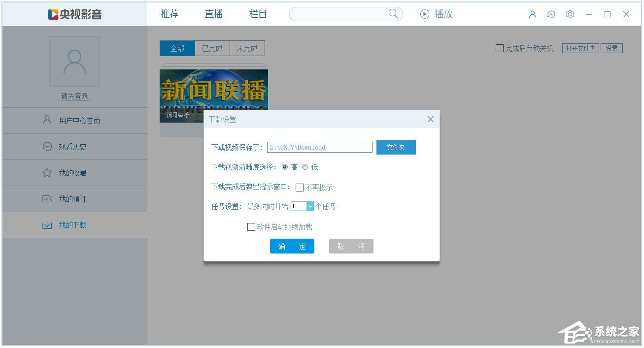644x348 pixels.
Task: Expand the simultaneous tasks dropdown
Action: click(x=310, y=206)
